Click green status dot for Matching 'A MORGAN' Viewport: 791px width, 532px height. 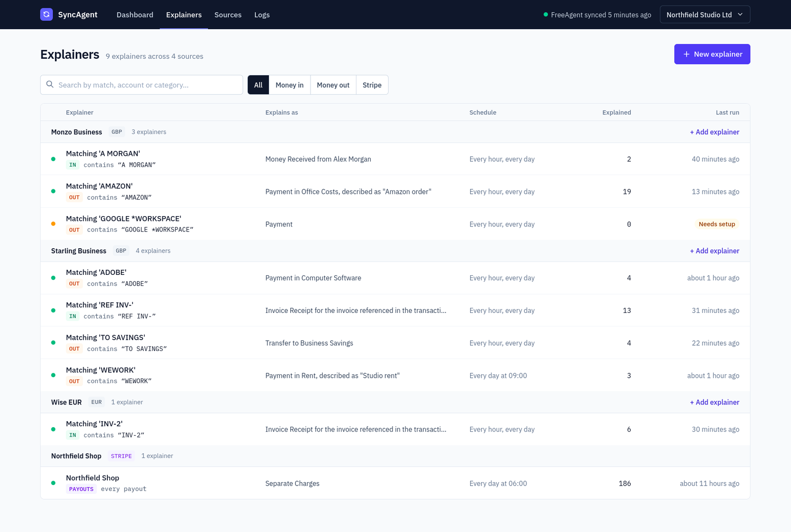coord(53,159)
